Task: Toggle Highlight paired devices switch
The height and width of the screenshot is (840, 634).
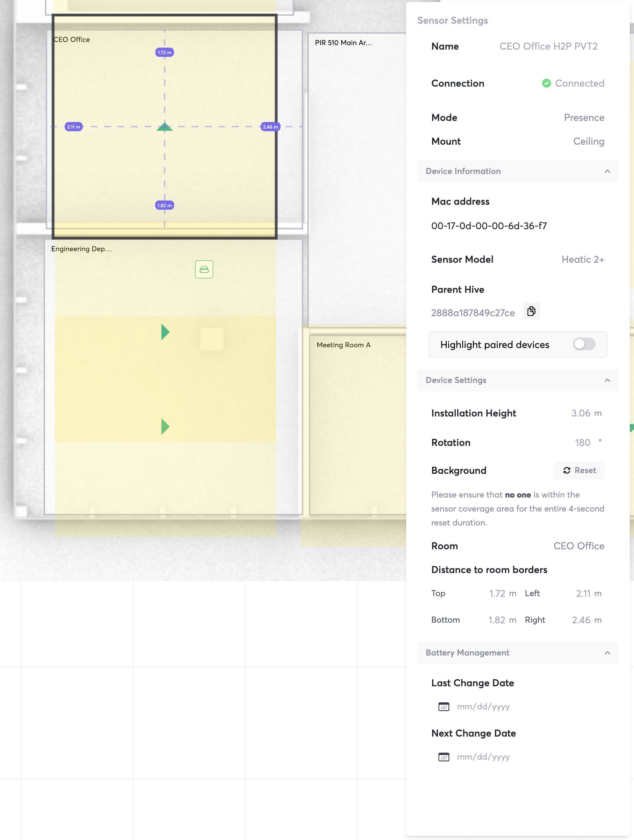Action: pos(584,344)
